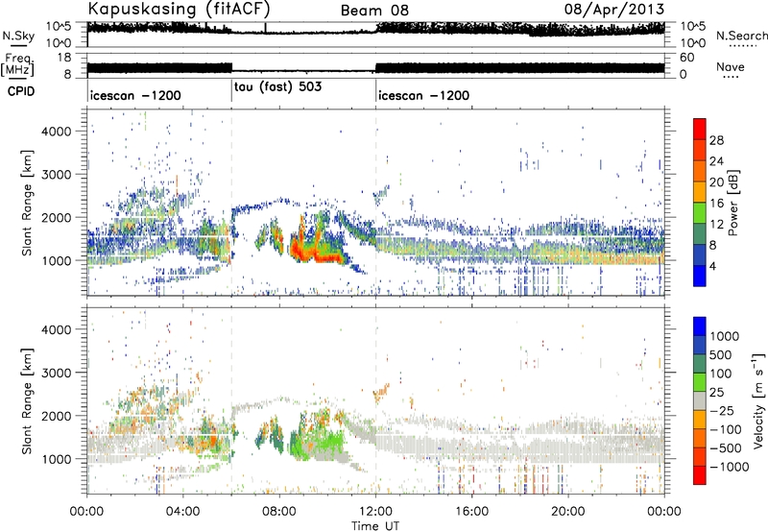Click the Beam 08 label
768x532 pixels.
point(374,11)
